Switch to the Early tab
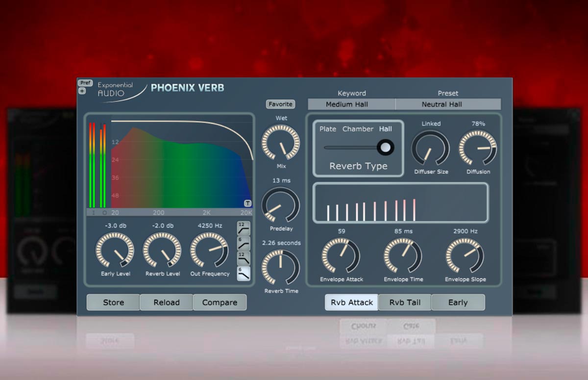This screenshot has height=380, width=588. click(458, 303)
